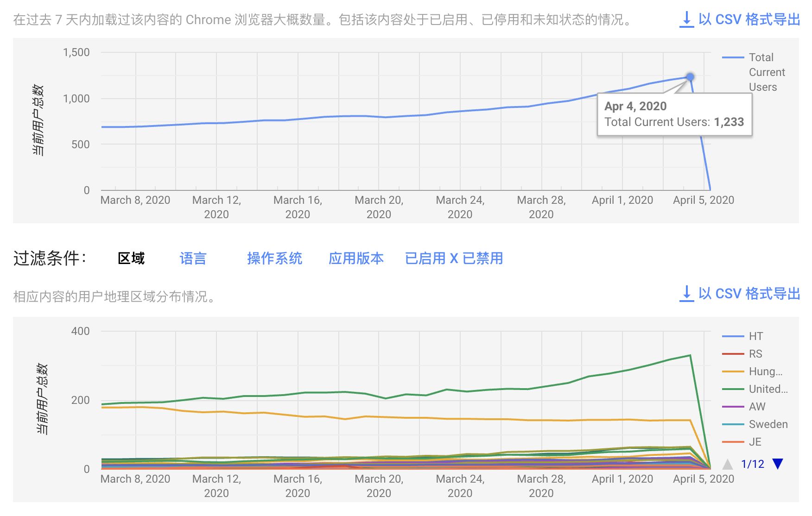Viewport: 812px width, 516px height.
Task: Select the 区域 filter tab
Action: (131, 258)
